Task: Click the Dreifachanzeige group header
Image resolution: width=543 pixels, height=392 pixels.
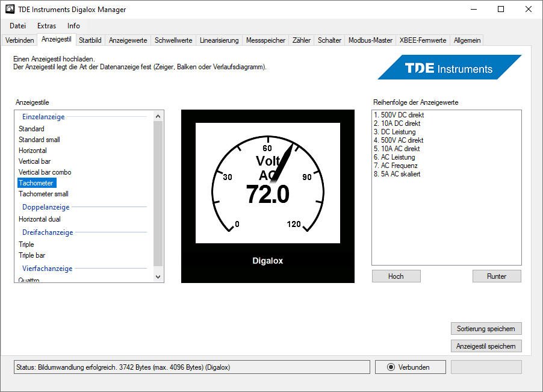Action: point(48,232)
